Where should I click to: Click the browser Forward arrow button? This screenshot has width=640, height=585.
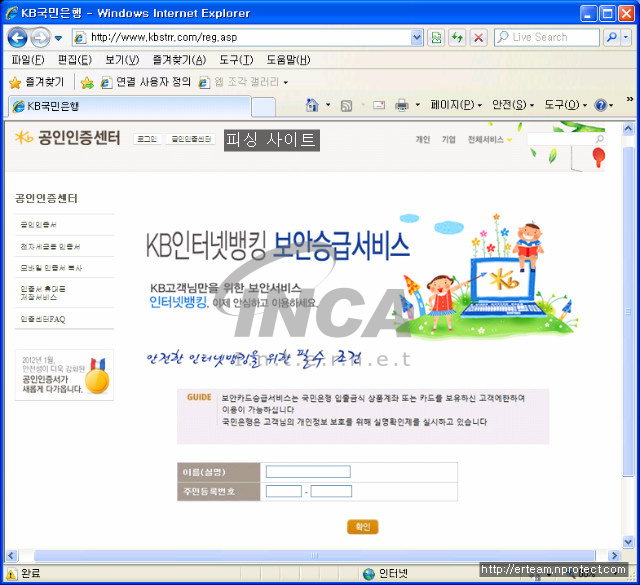point(40,38)
